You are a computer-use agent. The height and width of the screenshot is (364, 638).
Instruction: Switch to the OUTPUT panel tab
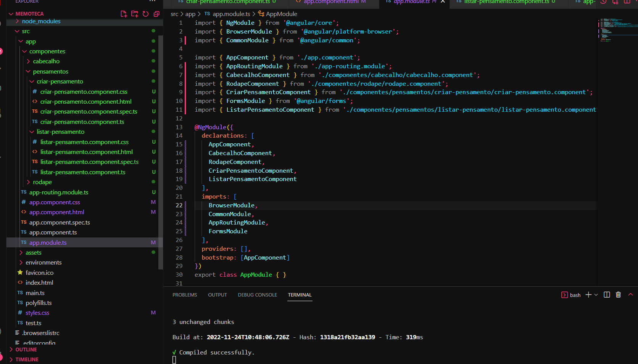tap(217, 295)
